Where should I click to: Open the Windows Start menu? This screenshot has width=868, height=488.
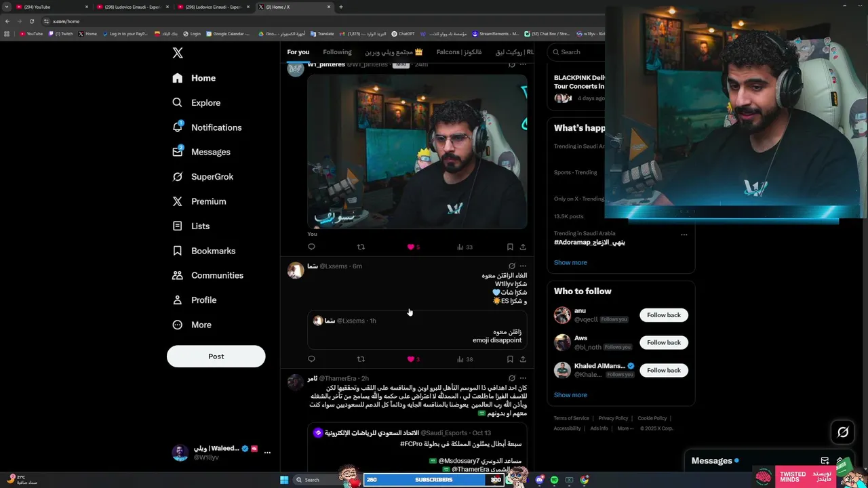[x=284, y=480]
